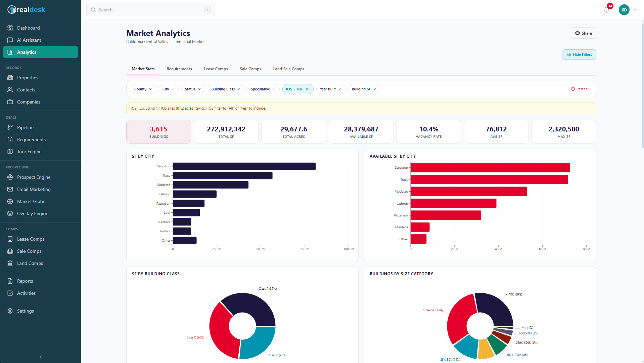Click the Lathrop bar in Available SF chart
Screen dimensions: 644x363
point(453,203)
